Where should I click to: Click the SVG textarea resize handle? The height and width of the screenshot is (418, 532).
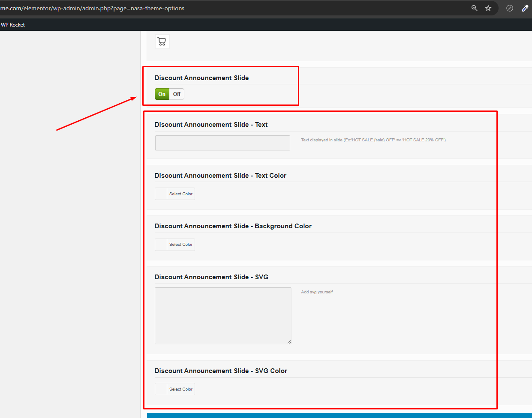289,342
